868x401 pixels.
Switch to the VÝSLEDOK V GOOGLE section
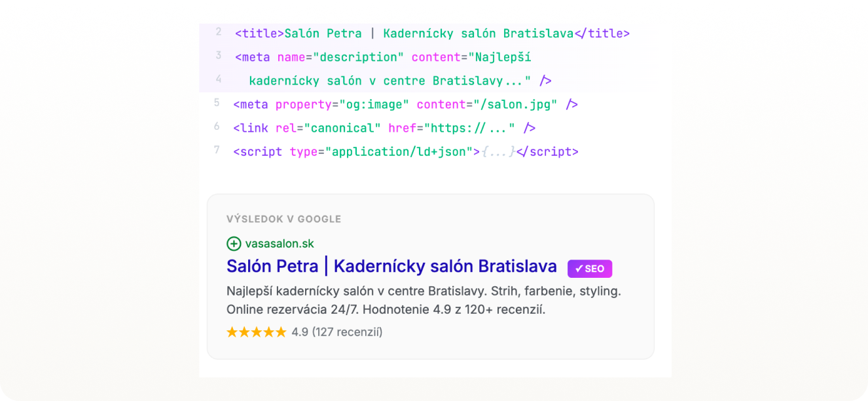pos(284,219)
